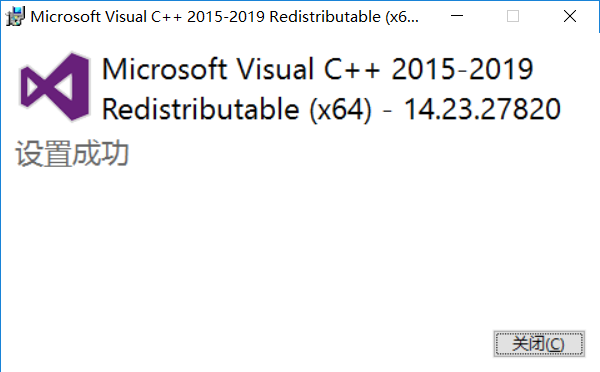Click the installer icon in title bar
The height and width of the screenshot is (372, 600).
coord(15,16)
